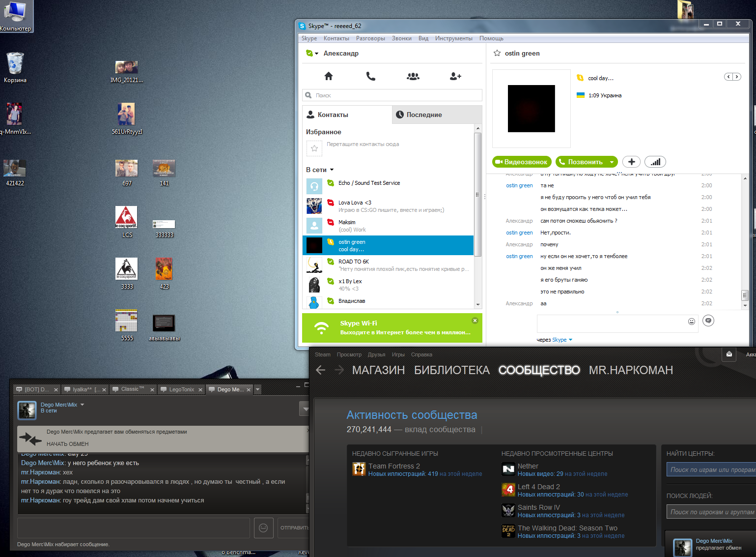Click the Позвонить call button

[x=582, y=162]
